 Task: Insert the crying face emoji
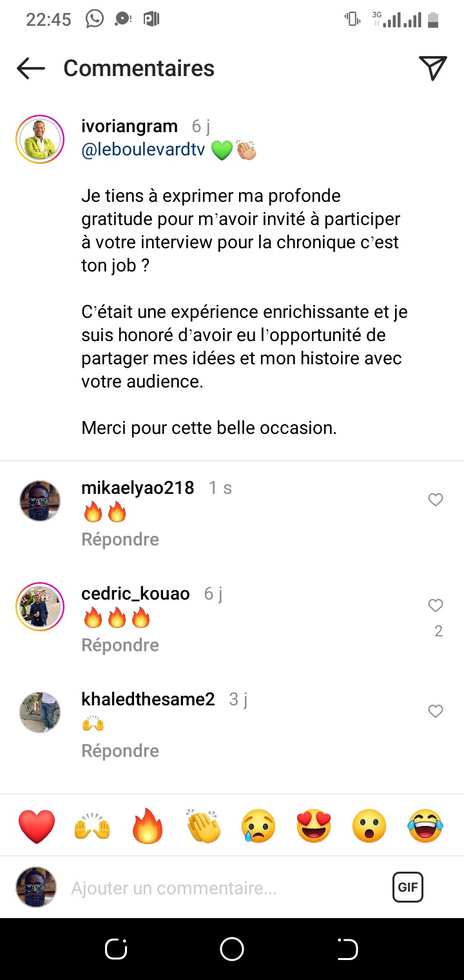[x=258, y=826]
